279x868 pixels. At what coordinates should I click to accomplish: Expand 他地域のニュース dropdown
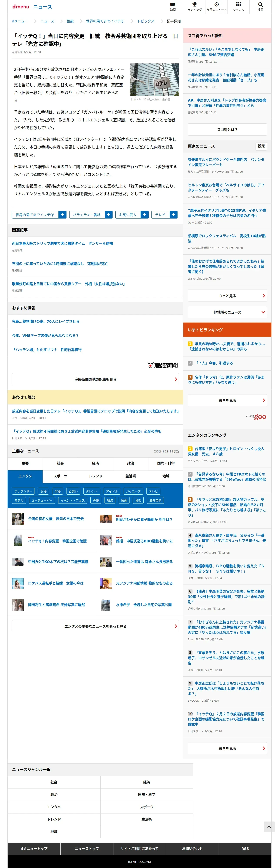[228, 312]
